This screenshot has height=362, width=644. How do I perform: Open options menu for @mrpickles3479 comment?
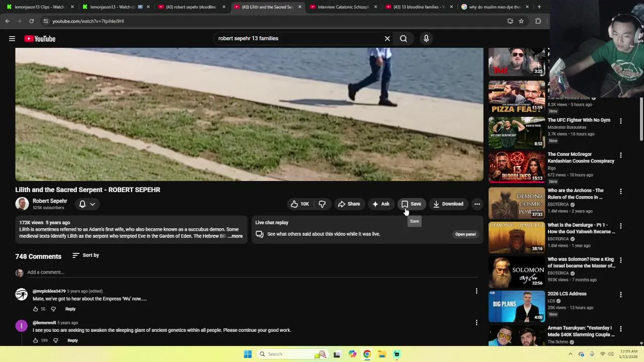tap(476, 291)
